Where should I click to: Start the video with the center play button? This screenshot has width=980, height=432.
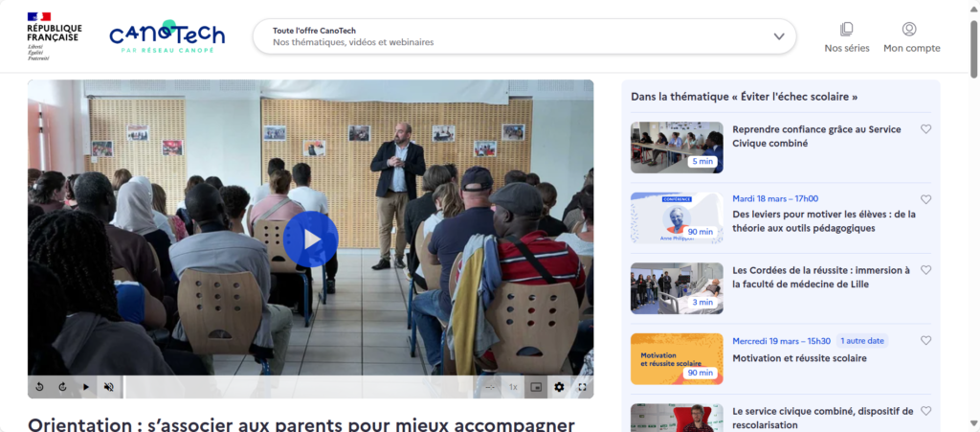pyautogui.click(x=311, y=239)
